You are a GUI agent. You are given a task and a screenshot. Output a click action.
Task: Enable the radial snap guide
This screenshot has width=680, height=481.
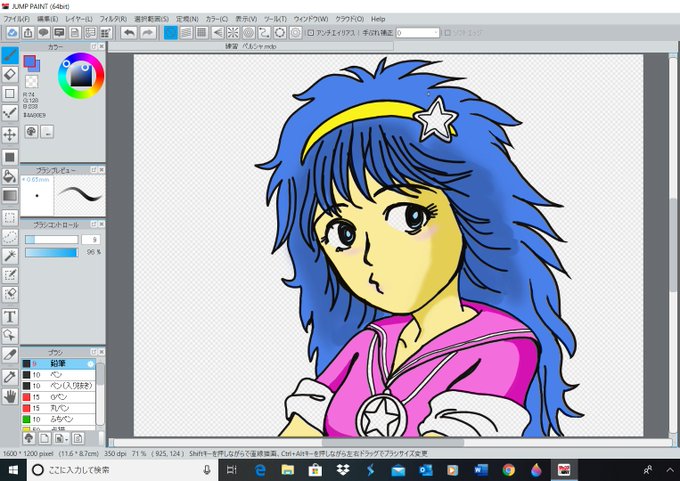pos(233,33)
